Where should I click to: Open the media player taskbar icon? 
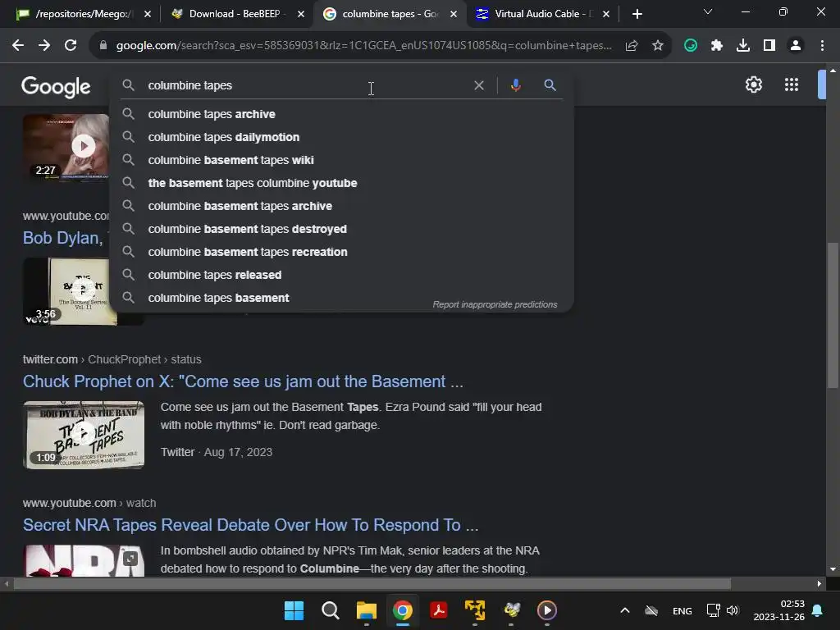(547, 610)
